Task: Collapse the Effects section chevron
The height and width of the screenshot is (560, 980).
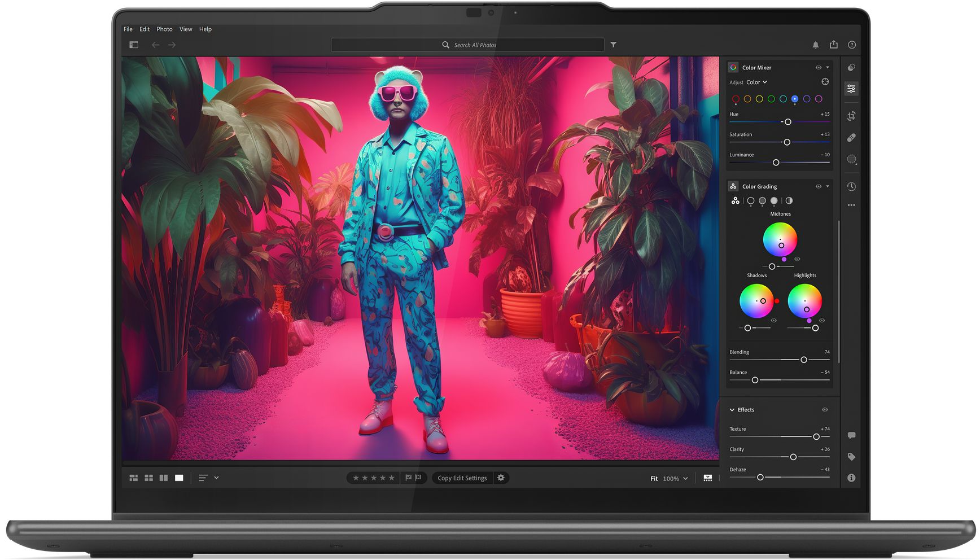Action: click(732, 410)
